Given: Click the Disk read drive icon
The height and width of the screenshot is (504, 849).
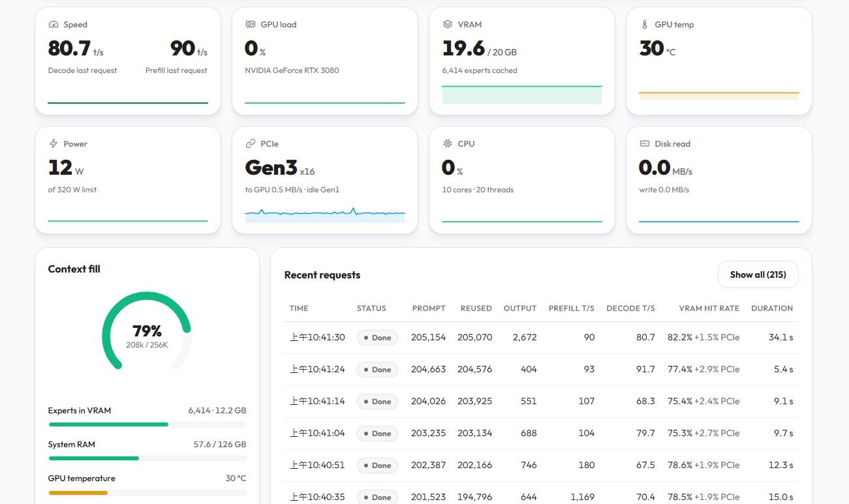Looking at the screenshot, I should point(645,143).
